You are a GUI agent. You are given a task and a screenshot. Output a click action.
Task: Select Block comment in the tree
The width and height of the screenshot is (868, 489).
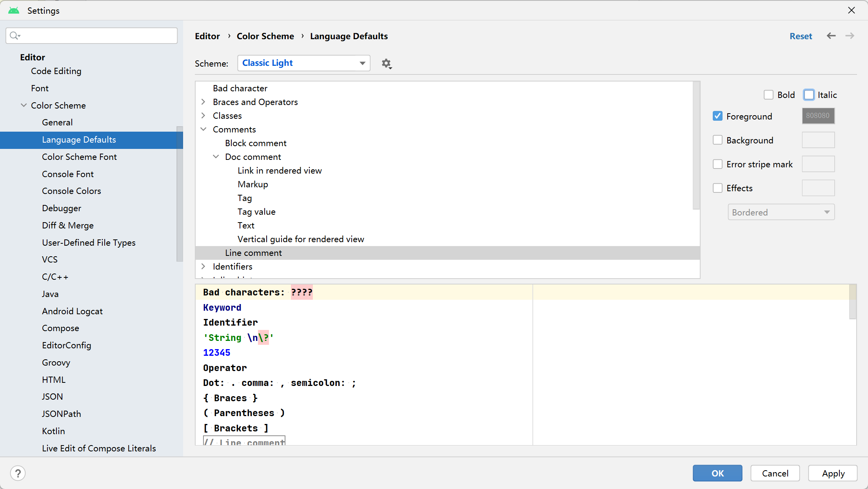(x=256, y=143)
